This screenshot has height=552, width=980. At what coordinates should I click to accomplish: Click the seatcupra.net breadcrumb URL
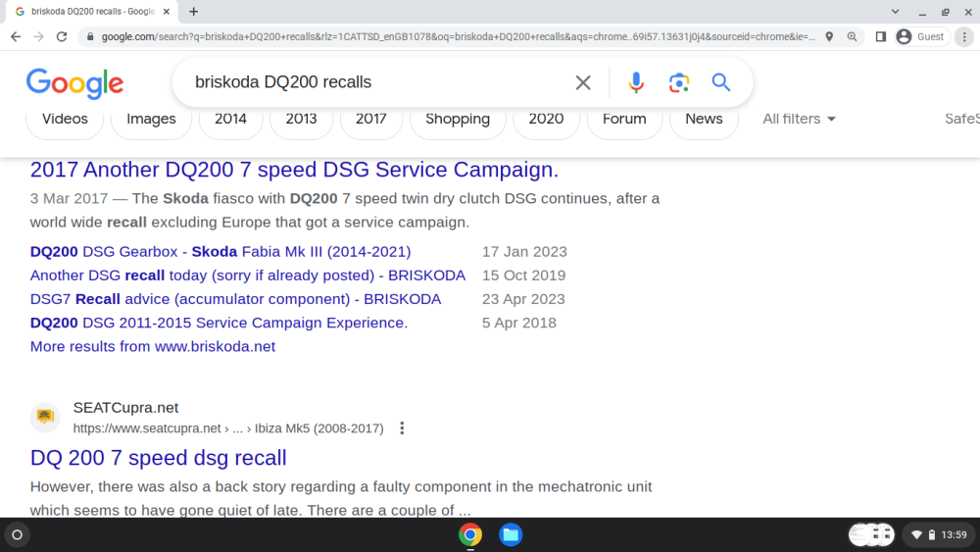[x=228, y=428]
